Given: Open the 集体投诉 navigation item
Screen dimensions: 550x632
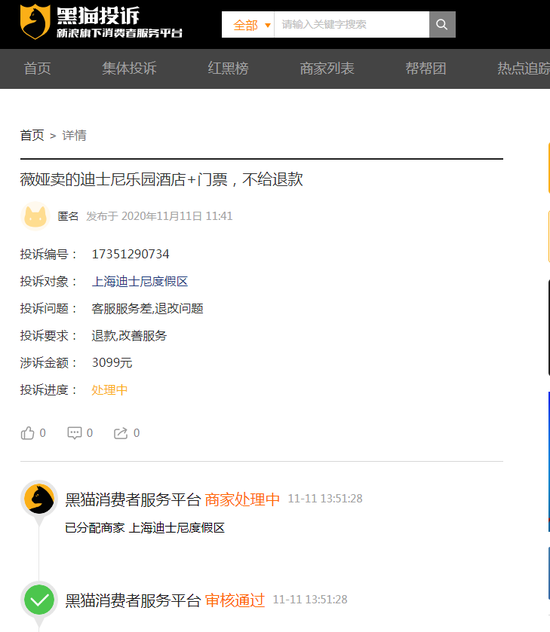Looking at the screenshot, I should point(129,69).
